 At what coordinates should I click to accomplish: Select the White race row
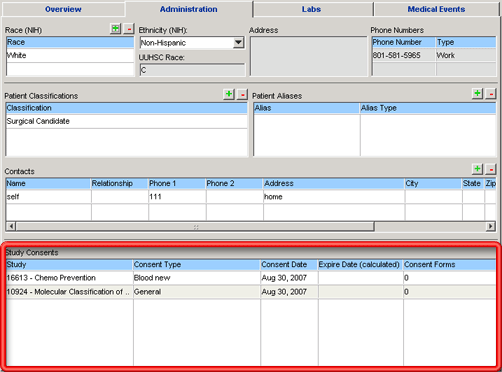[x=70, y=55]
